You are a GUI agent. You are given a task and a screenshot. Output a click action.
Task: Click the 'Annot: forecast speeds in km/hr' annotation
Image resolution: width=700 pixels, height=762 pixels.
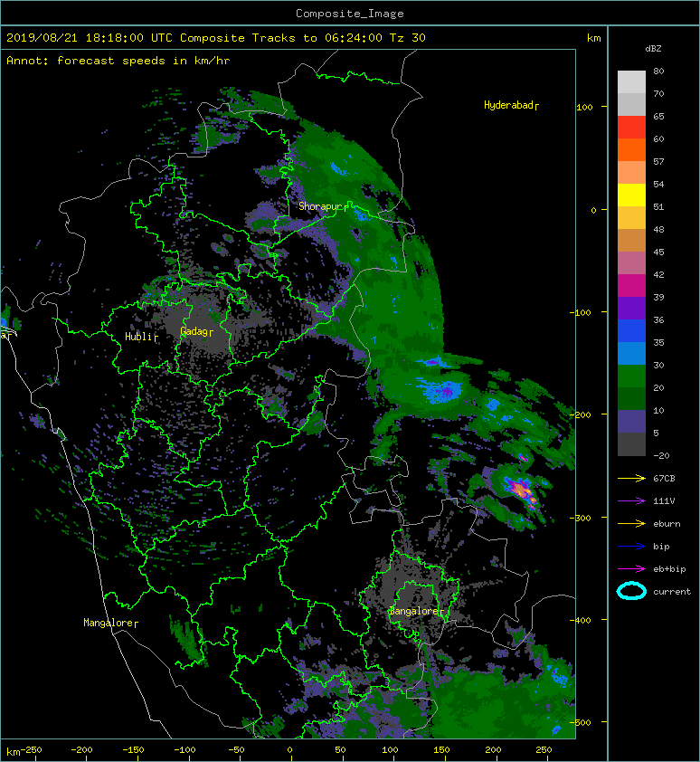click(118, 61)
